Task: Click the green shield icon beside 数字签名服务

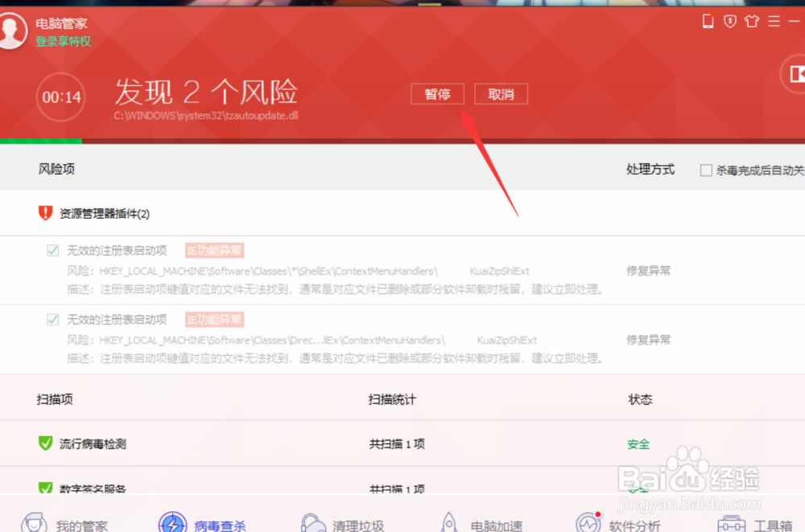Action: click(x=45, y=487)
